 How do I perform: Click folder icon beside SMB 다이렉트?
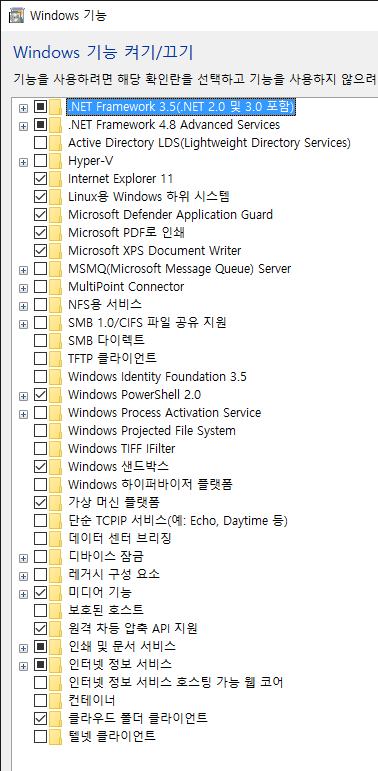(56, 340)
